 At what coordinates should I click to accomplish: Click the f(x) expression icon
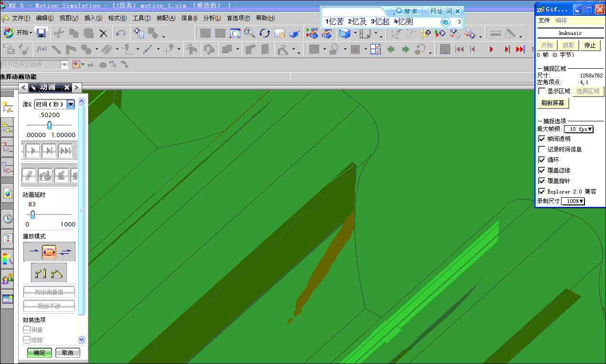tap(42, 49)
